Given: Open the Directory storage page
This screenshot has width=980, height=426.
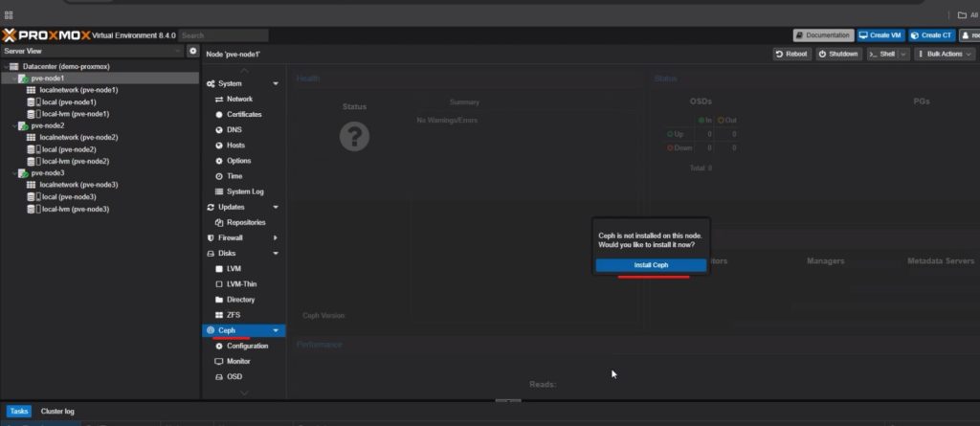Looking at the screenshot, I should (x=240, y=300).
